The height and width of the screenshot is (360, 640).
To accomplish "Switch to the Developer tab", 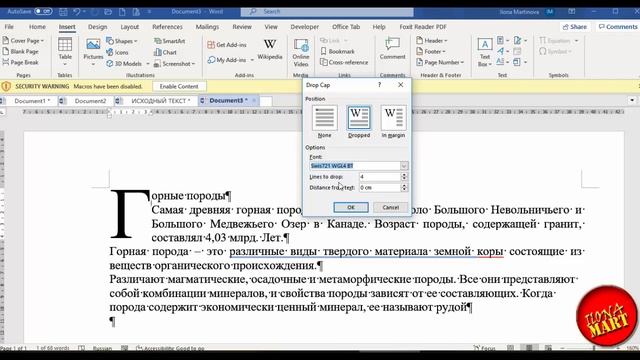I will tap(304, 27).
